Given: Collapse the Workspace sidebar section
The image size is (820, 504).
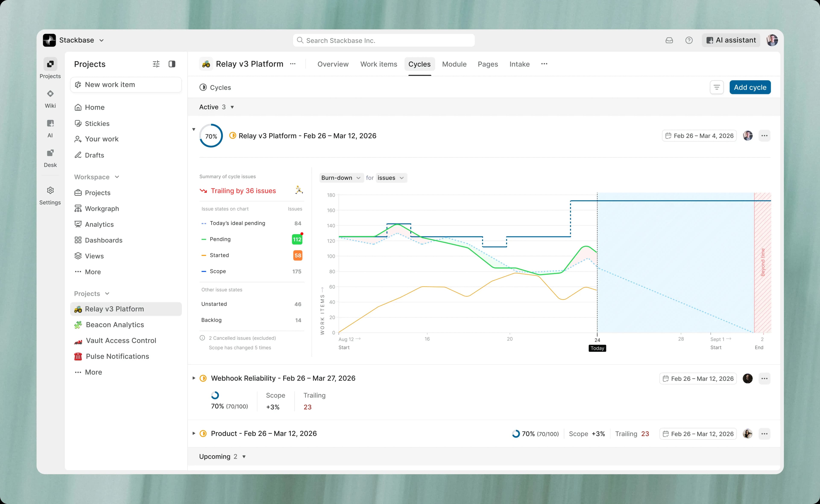Looking at the screenshot, I should pyautogui.click(x=117, y=177).
